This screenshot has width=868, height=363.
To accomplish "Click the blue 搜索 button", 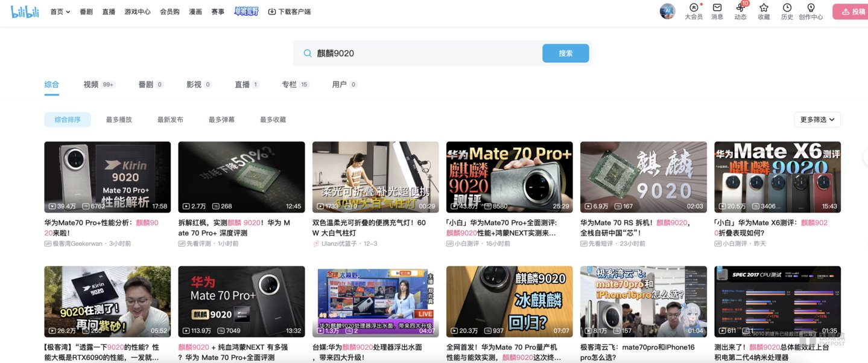I will (x=565, y=53).
